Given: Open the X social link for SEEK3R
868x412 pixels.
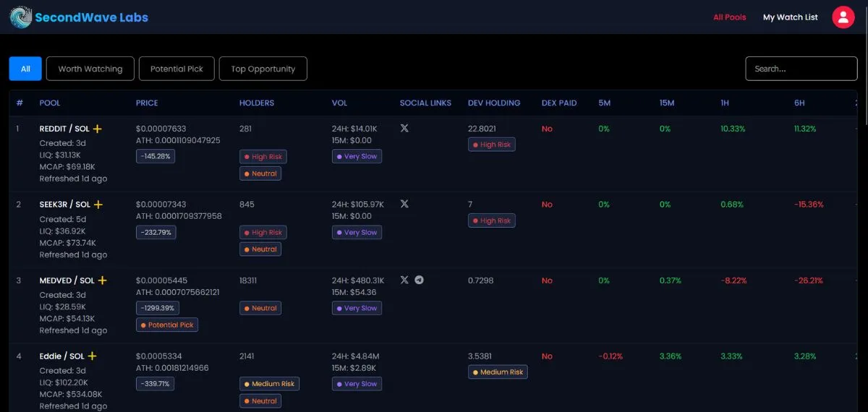Looking at the screenshot, I should tap(404, 204).
